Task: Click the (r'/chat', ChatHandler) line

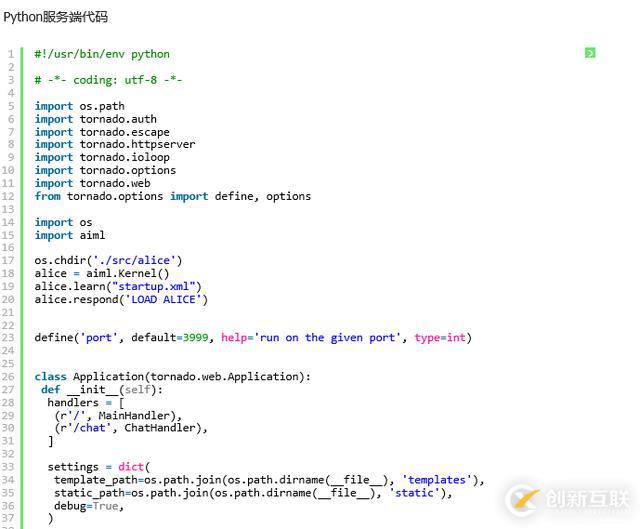Action: [131, 428]
